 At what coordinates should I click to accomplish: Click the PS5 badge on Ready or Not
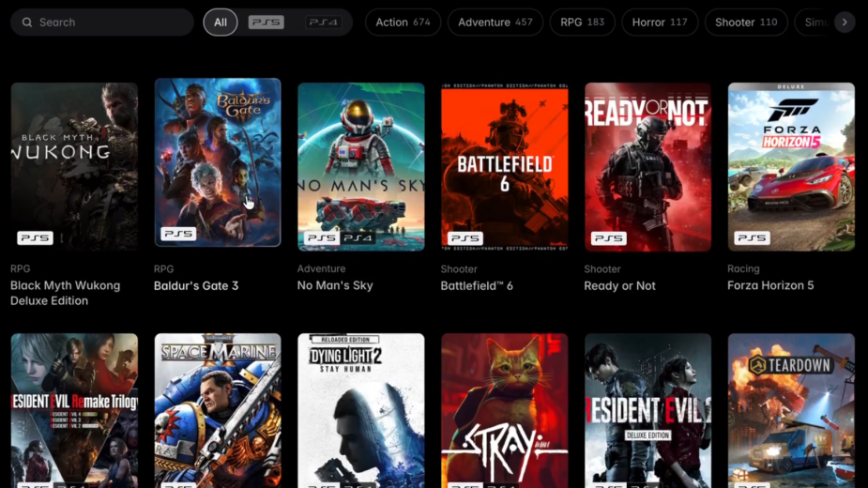608,238
